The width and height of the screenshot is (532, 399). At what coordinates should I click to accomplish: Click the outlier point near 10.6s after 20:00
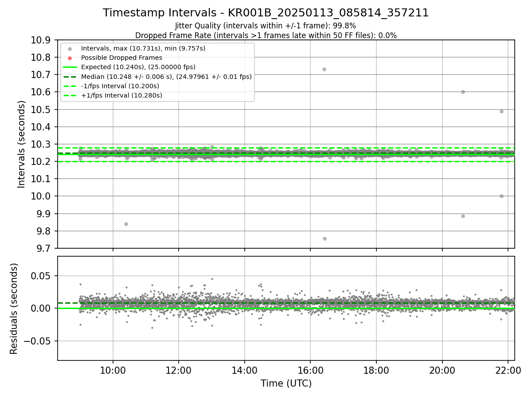(463, 92)
